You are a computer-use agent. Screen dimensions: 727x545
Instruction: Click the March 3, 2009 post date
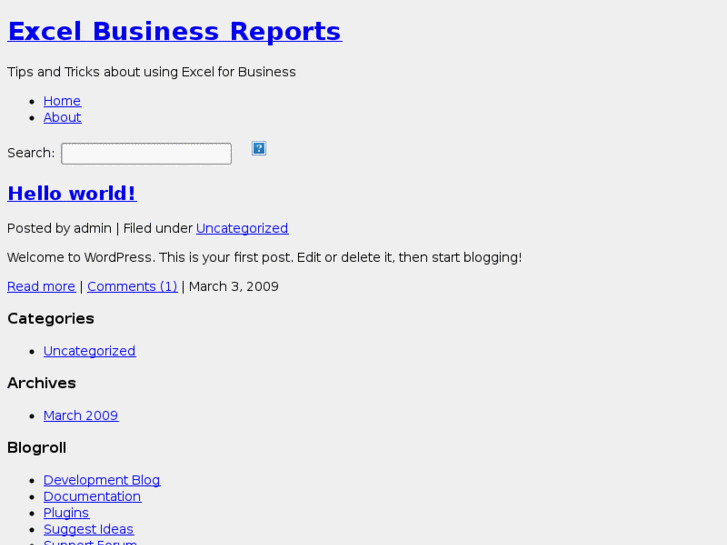[x=234, y=286]
